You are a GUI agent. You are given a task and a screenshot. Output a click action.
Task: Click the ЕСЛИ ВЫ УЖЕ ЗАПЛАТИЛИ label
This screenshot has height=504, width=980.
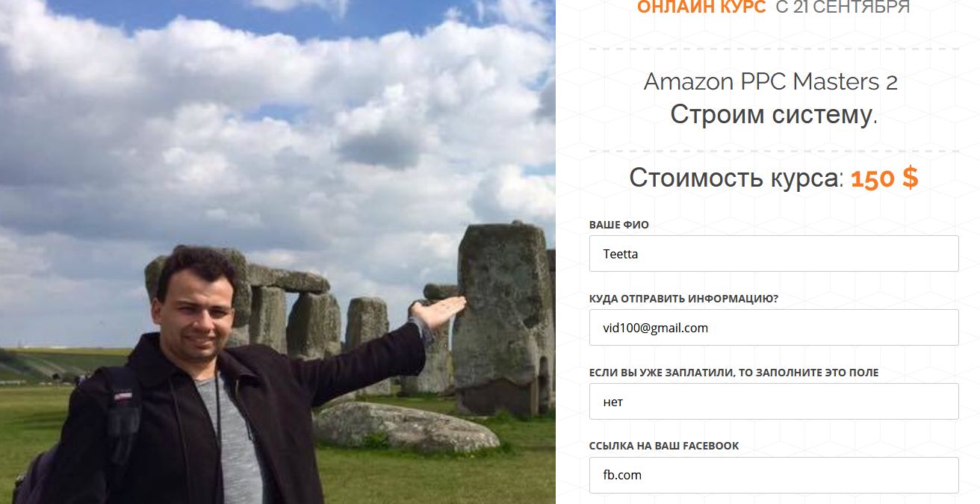coord(734,373)
